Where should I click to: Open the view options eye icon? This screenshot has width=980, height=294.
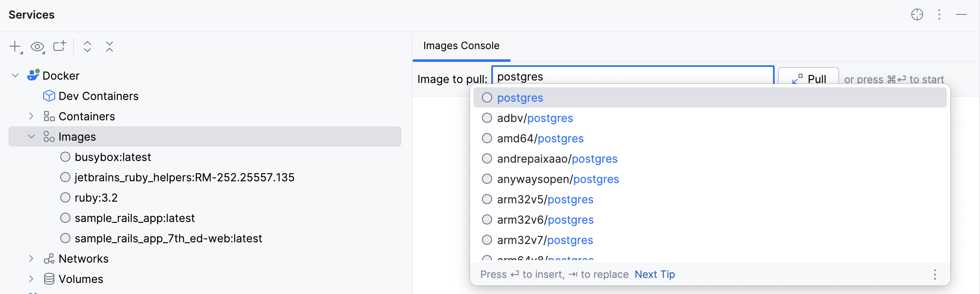[x=37, y=47]
